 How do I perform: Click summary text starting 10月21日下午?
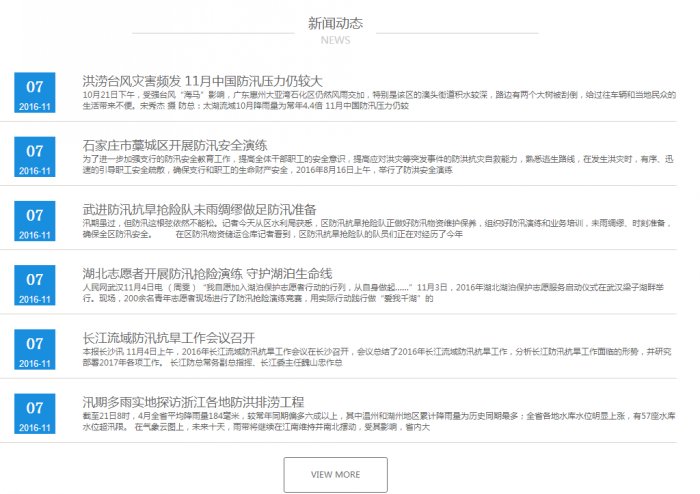tap(378, 100)
